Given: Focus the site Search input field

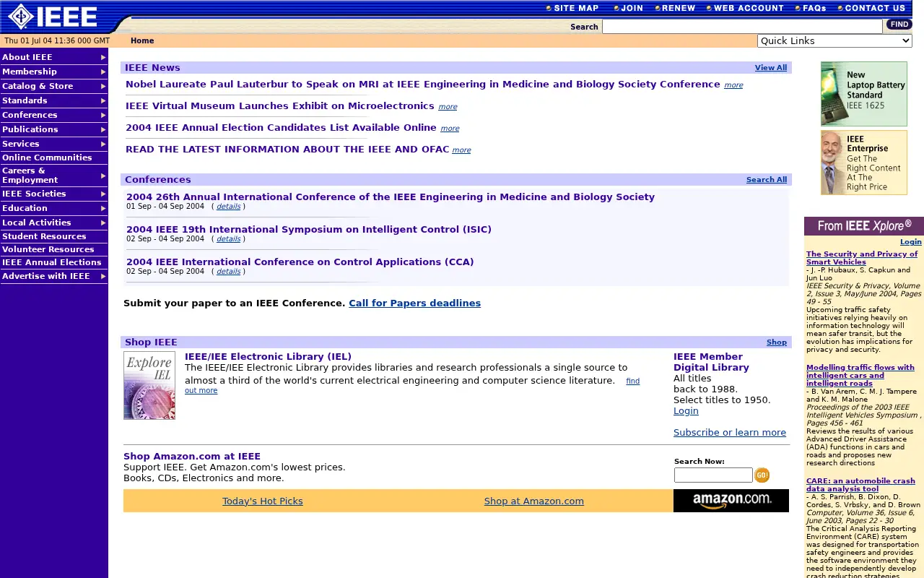Looking at the screenshot, I should (x=742, y=27).
